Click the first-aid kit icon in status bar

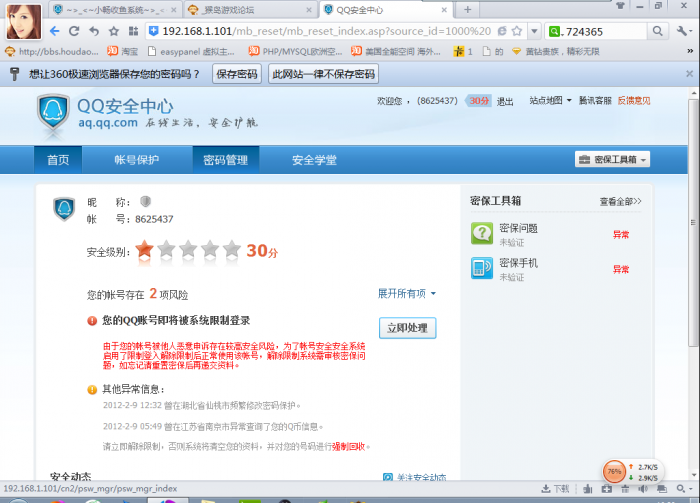click(607, 489)
